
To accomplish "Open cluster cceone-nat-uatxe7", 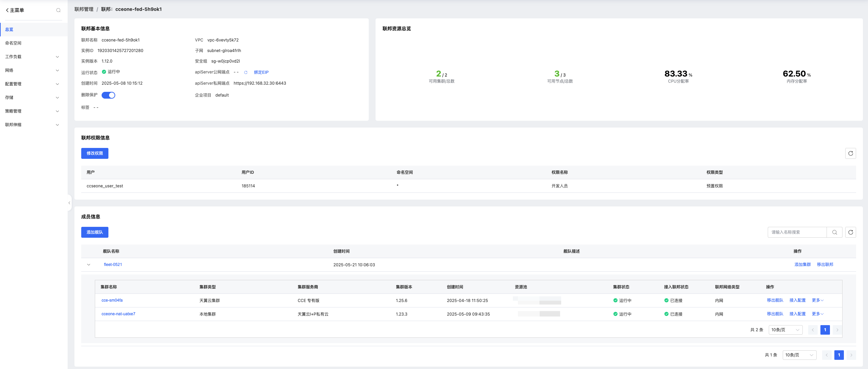I will pyautogui.click(x=118, y=314).
